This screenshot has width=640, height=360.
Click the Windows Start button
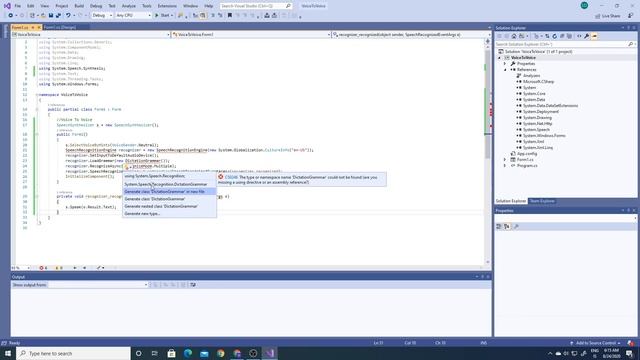point(8,353)
